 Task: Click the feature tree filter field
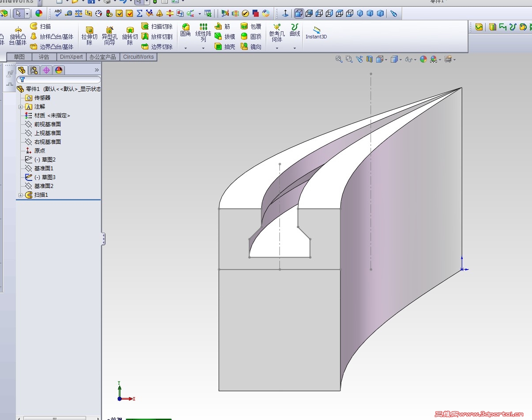tap(59, 80)
